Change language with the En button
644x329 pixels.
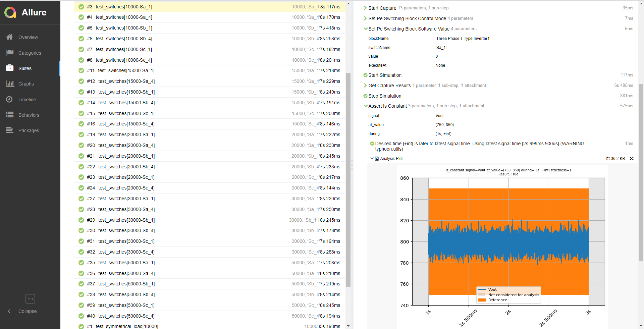(x=30, y=298)
